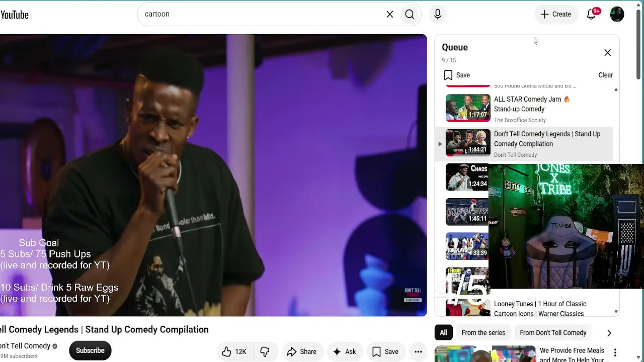Select the "From Don't Tell Comedy" chip
This screenshot has width=644, height=362.
[x=553, y=333]
